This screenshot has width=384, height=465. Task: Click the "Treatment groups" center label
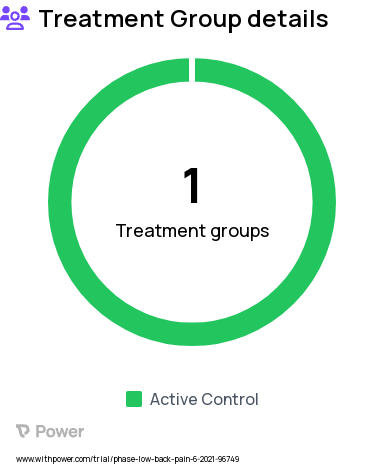click(192, 231)
